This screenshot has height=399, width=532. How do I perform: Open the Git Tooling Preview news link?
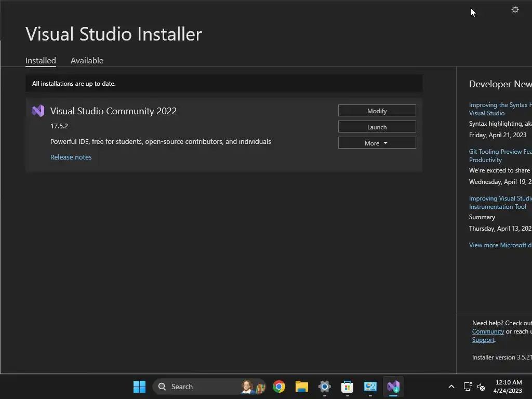(x=500, y=156)
